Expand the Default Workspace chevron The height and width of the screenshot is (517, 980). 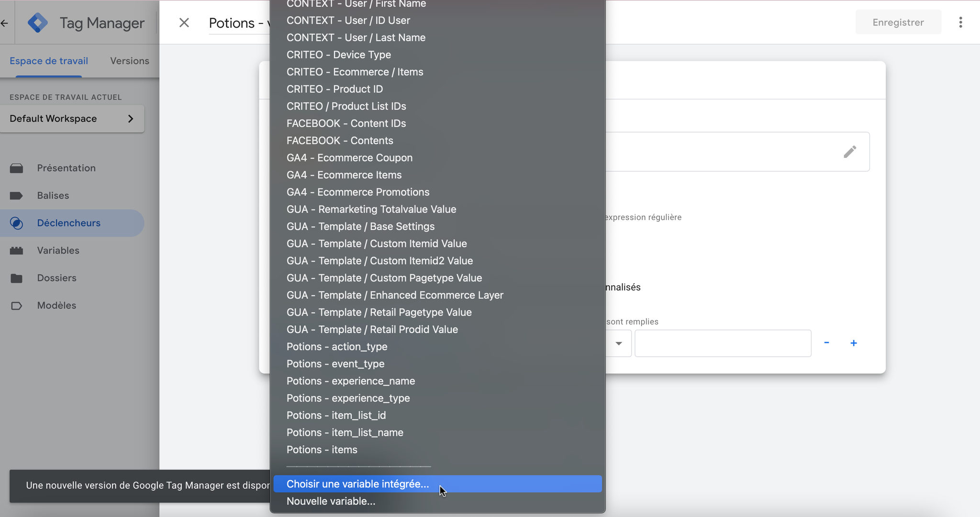(131, 119)
